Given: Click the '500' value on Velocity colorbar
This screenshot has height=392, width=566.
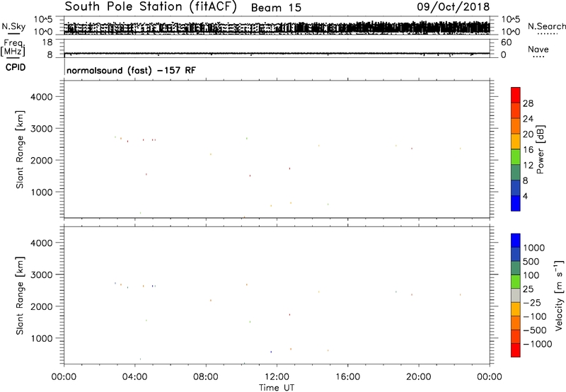Looking at the screenshot, I should [x=531, y=262].
